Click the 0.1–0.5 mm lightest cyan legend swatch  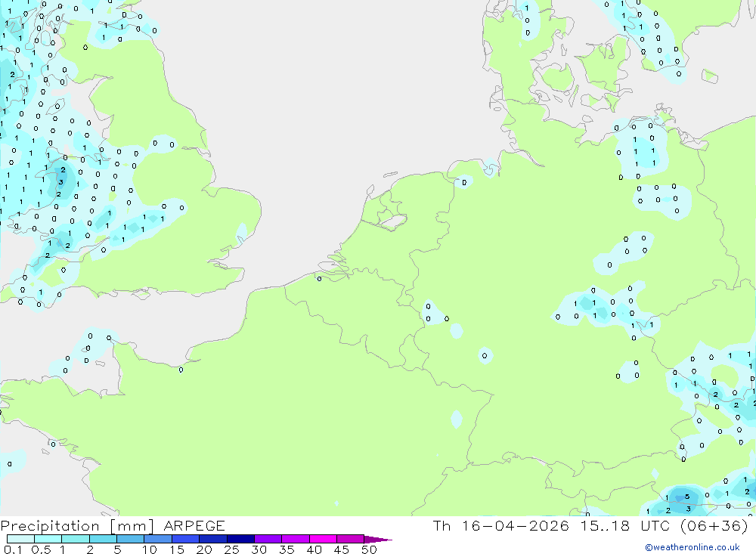(x=20, y=539)
